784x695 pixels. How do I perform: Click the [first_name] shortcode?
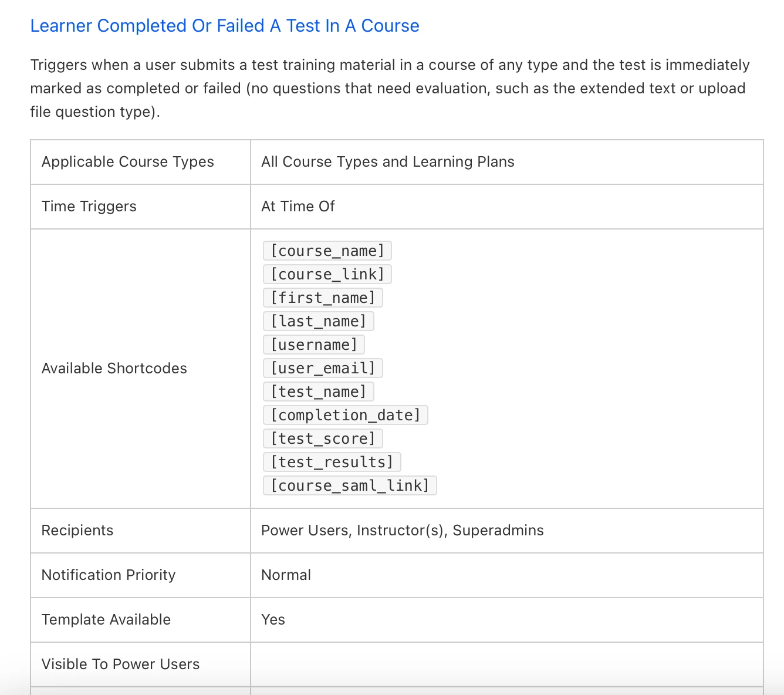tap(323, 298)
